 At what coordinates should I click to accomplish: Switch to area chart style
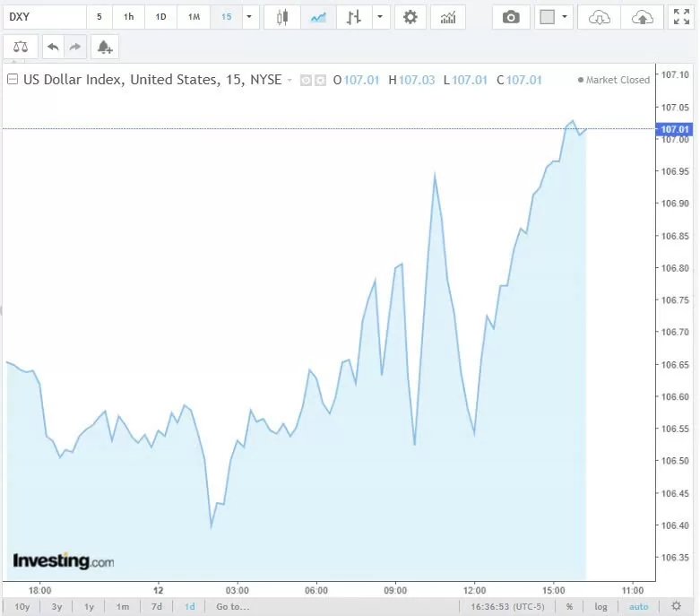317,17
